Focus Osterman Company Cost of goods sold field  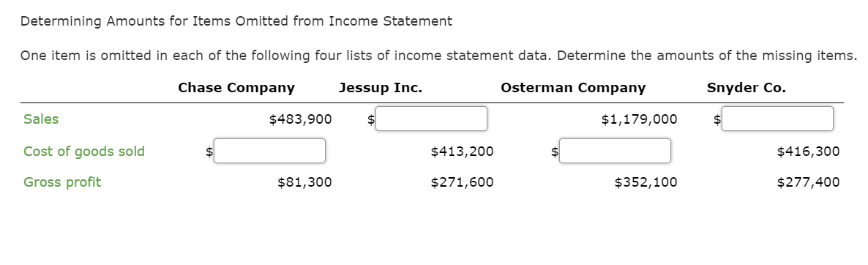click(615, 151)
